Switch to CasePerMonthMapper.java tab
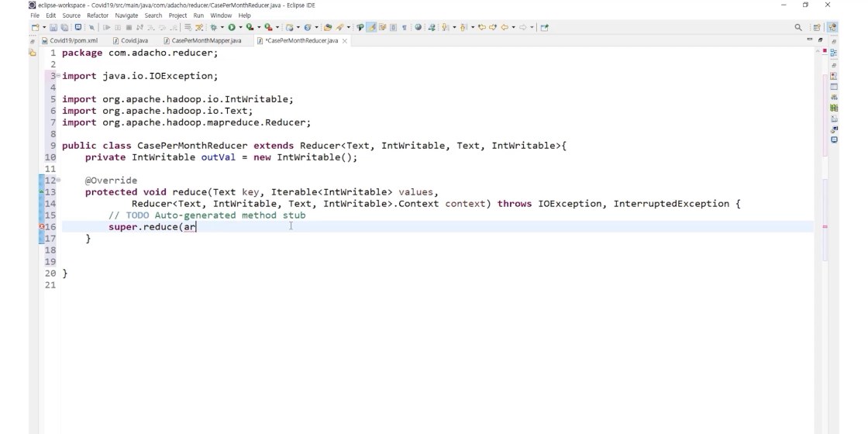Screen dimensions: 868x434 tap(202, 40)
